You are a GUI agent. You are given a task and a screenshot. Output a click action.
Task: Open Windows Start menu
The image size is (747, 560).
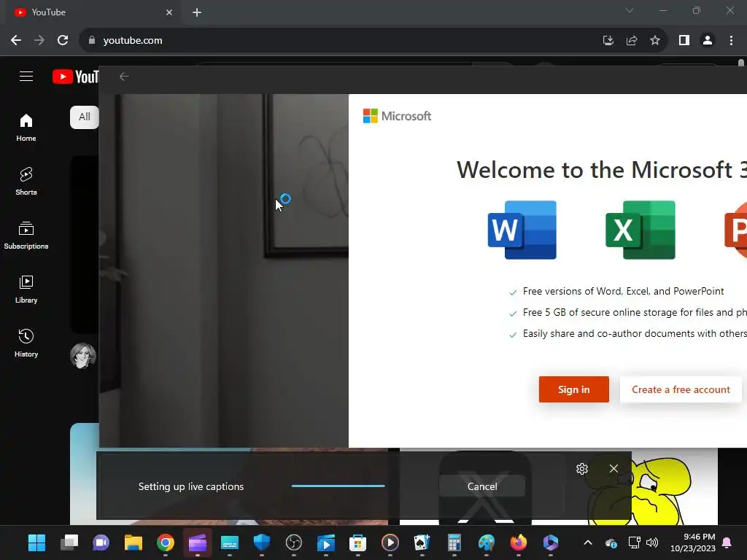(x=36, y=542)
